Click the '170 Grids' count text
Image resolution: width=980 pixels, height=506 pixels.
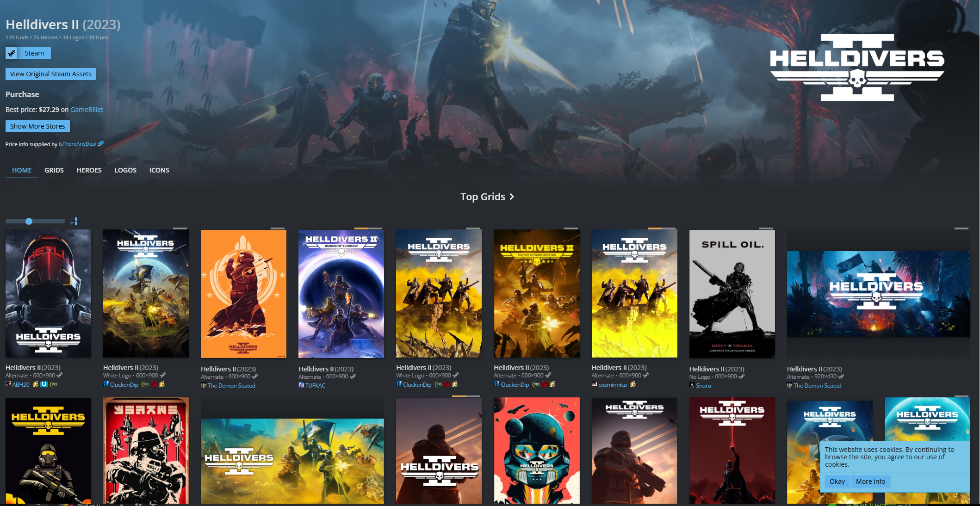point(17,37)
